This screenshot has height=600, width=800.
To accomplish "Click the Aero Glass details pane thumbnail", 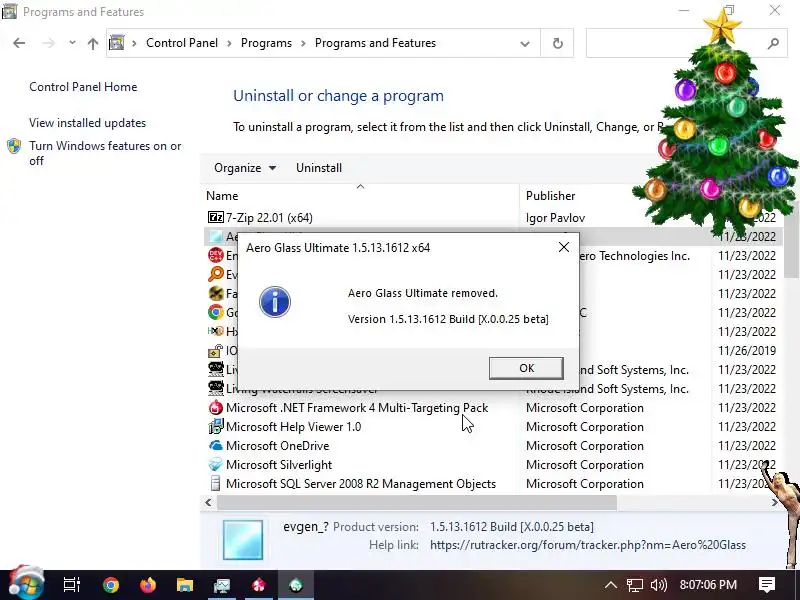I will coord(243,540).
